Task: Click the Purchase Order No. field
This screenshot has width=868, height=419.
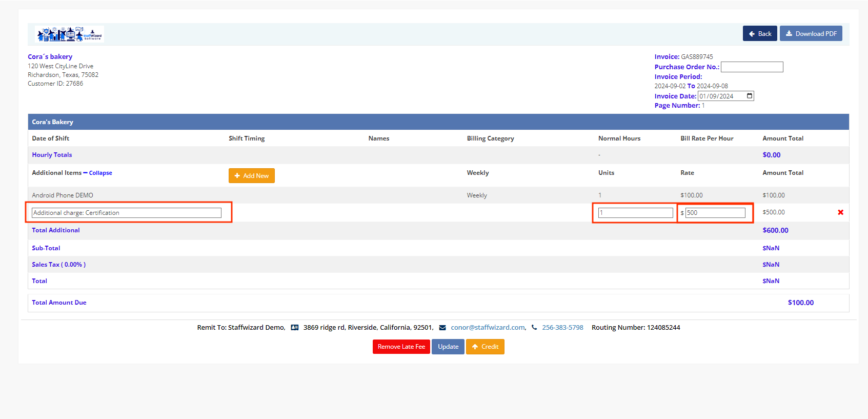Action: point(752,67)
